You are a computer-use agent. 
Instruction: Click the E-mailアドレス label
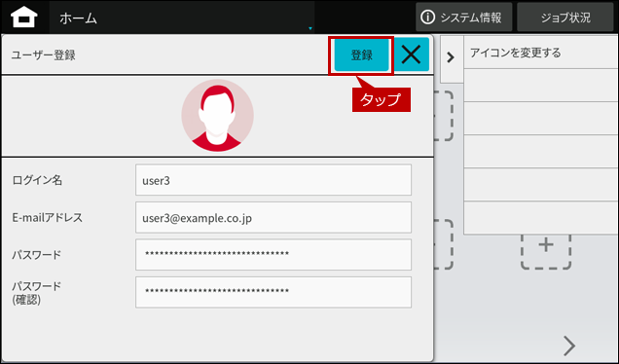[48, 218]
